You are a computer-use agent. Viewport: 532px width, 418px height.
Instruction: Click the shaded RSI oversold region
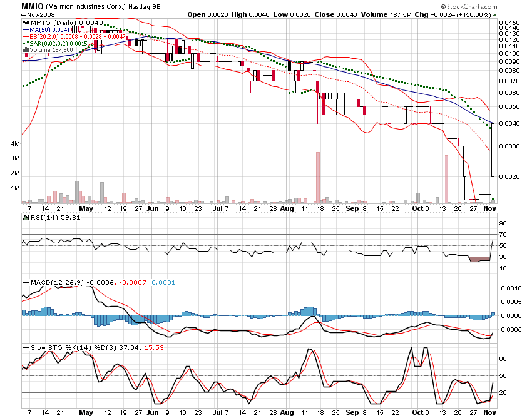point(479,260)
